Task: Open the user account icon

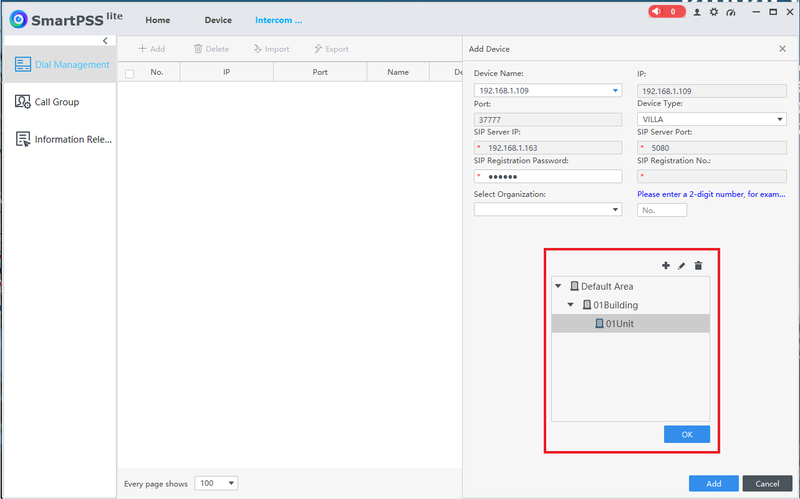Action: pyautogui.click(x=697, y=12)
